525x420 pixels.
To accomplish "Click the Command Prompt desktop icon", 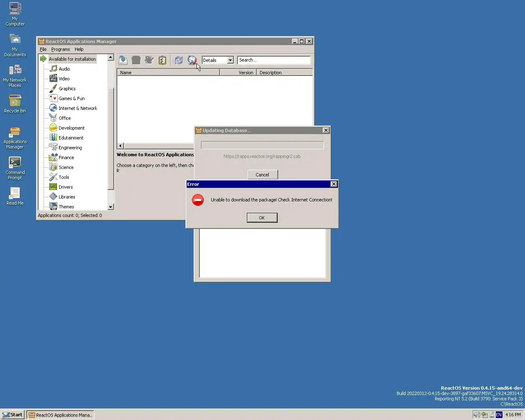I will (15, 168).
